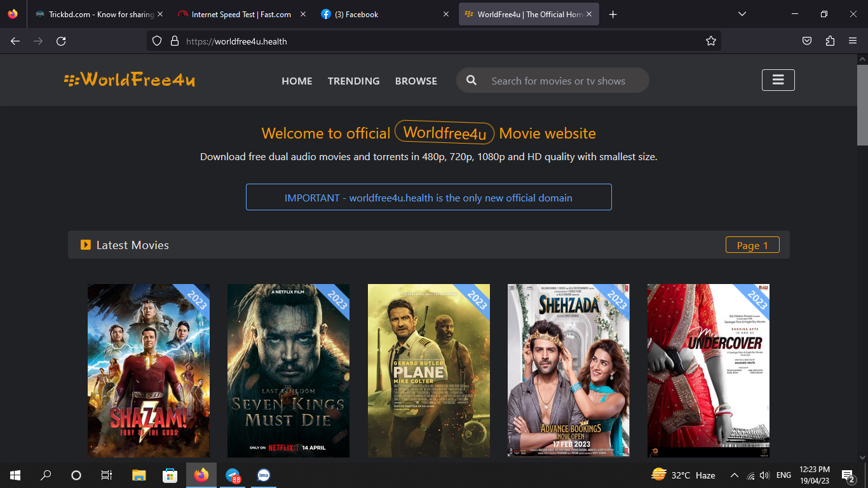Open the Windows Start menu

(x=15, y=475)
